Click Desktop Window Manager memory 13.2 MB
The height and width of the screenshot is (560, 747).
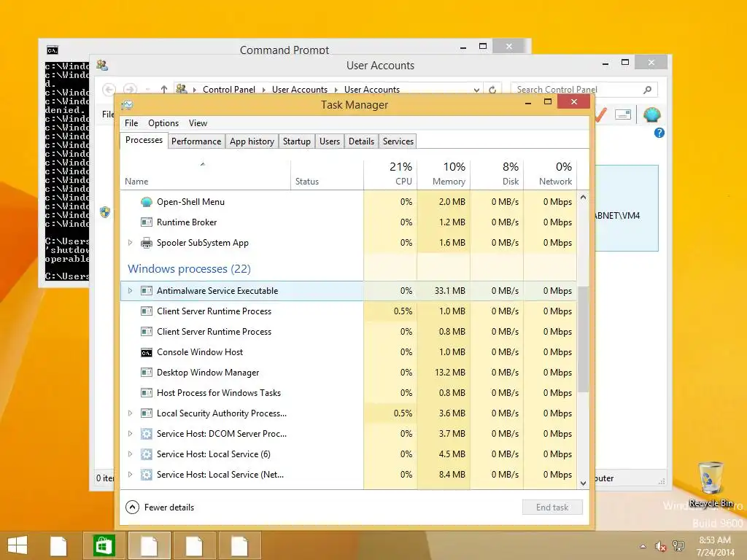click(449, 373)
